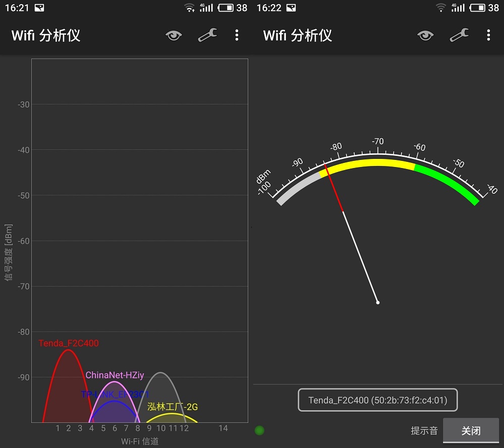Open wrench settings in right screen
The height and width of the screenshot is (448, 504).
point(459,35)
